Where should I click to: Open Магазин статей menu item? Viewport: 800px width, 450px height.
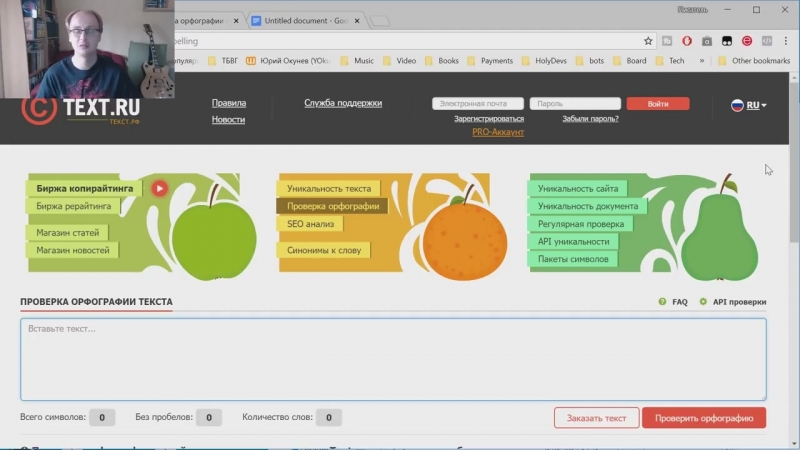point(67,233)
